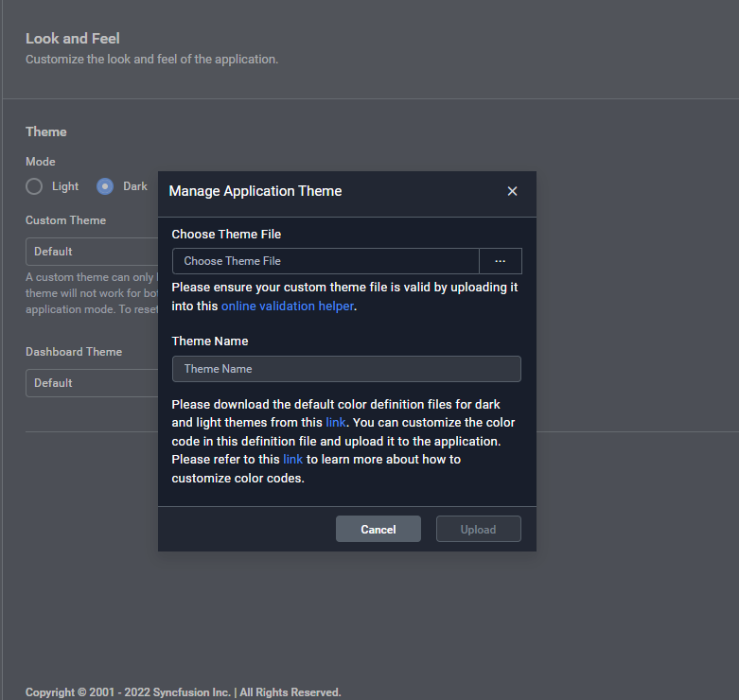Viewport: 739px width, 700px height.
Task: Click the Look and Feel page heading
Action: click(x=73, y=39)
